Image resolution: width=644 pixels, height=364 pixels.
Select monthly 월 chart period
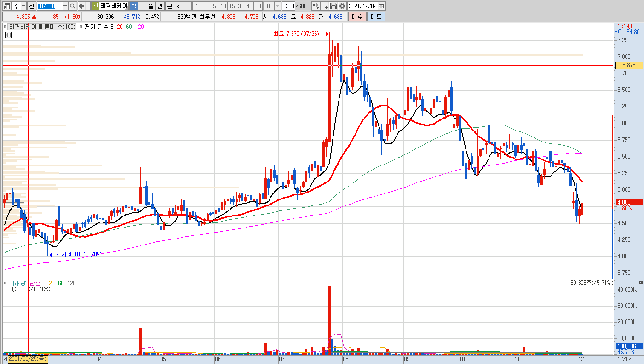(x=151, y=6)
